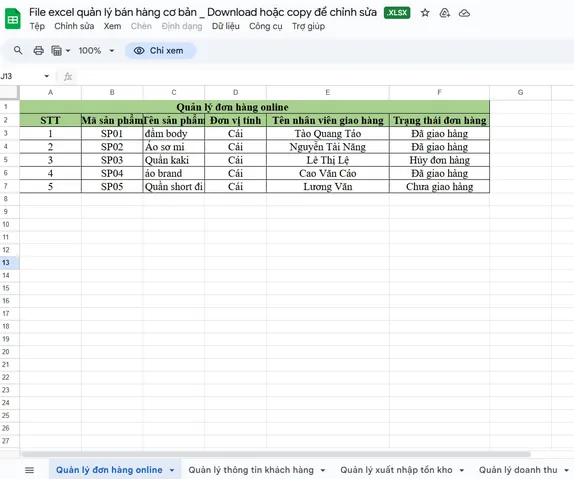Open the Google Sheets home icon
This screenshot has height=479, width=574.
[x=13, y=19]
